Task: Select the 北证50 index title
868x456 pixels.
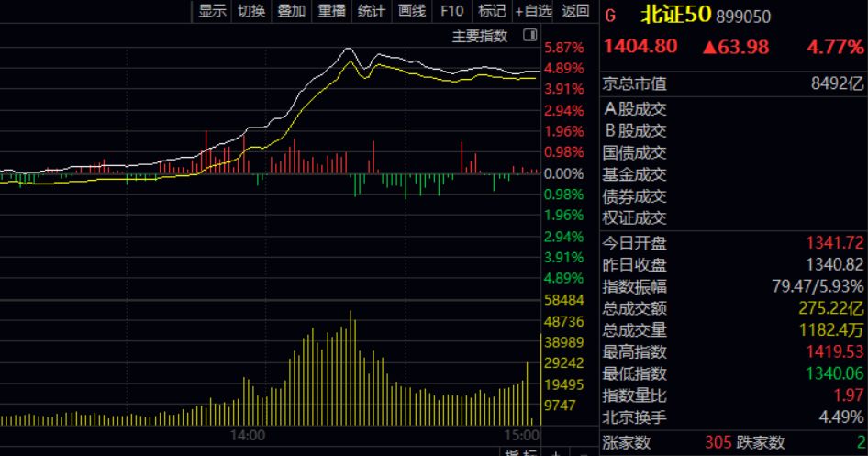Action: coord(675,15)
